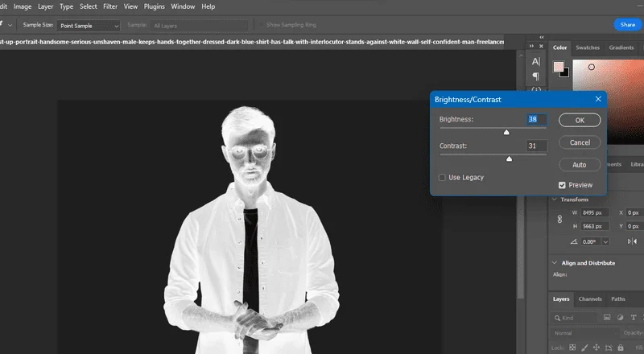This screenshot has height=354, width=644.
Task: Click the X position field
Action: [635, 212]
